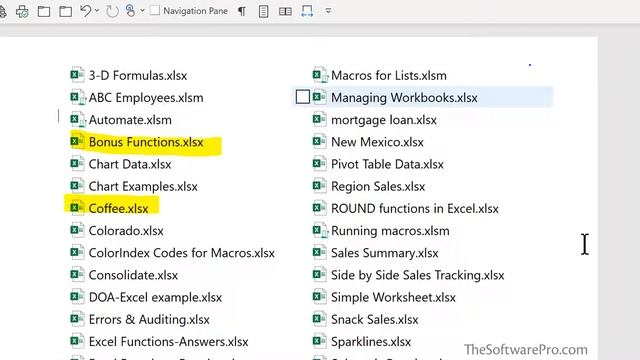
Task: Open the Undo history dropdown arrow
Action: 97,11
